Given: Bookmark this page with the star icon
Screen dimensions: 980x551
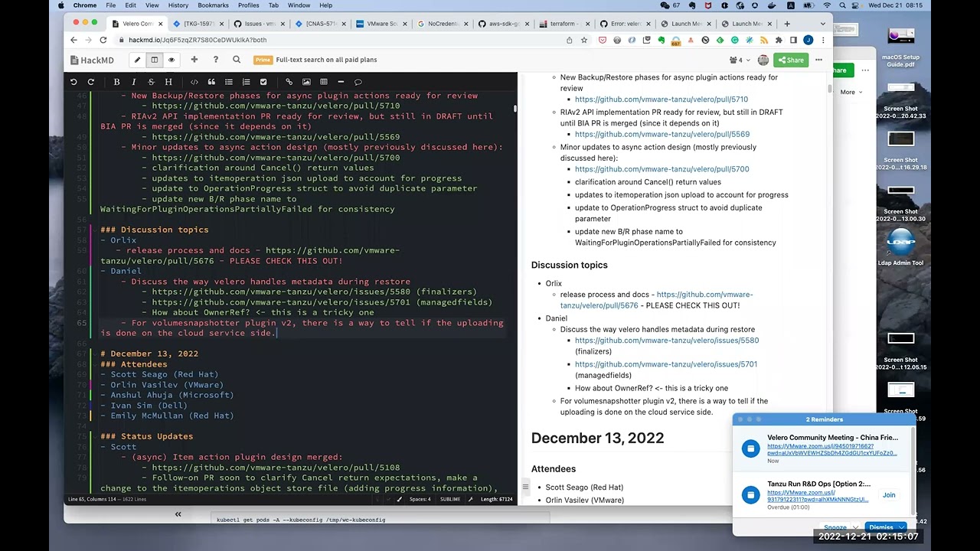Looking at the screenshot, I should pyautogui.click(x=584, y=40).
